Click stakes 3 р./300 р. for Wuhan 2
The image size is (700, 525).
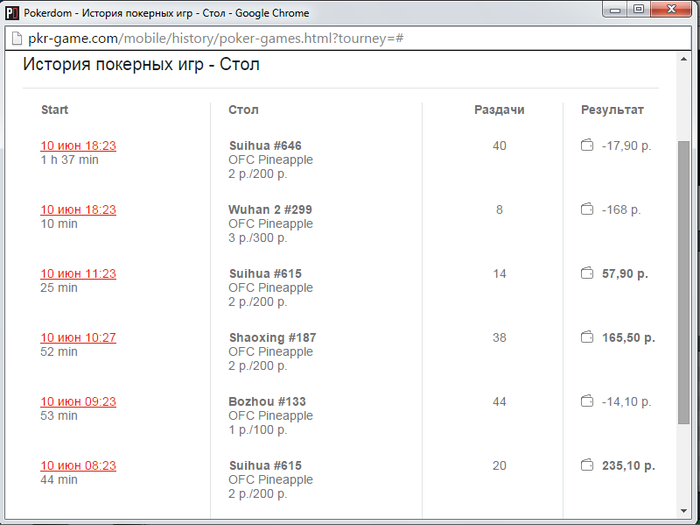pyautogui.click(x=258, y=238)
